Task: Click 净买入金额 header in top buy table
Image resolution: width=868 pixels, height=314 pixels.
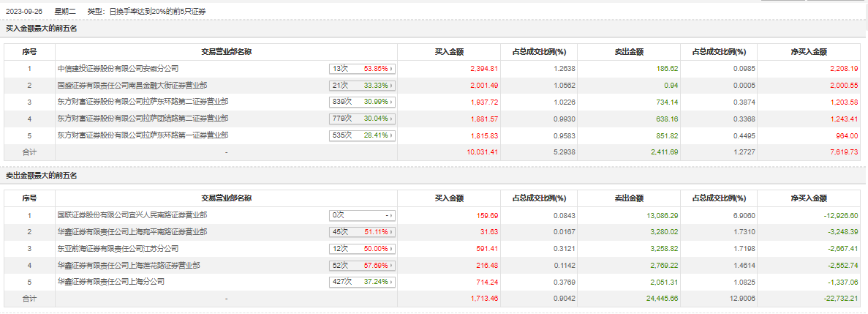Action: [x=809, y=52]
